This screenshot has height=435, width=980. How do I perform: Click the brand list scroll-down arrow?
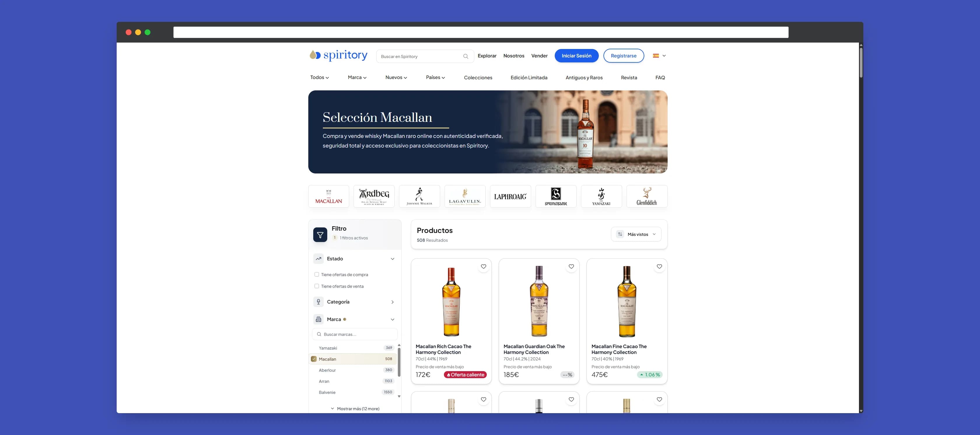pyautogui.click(x=399, y=397)
